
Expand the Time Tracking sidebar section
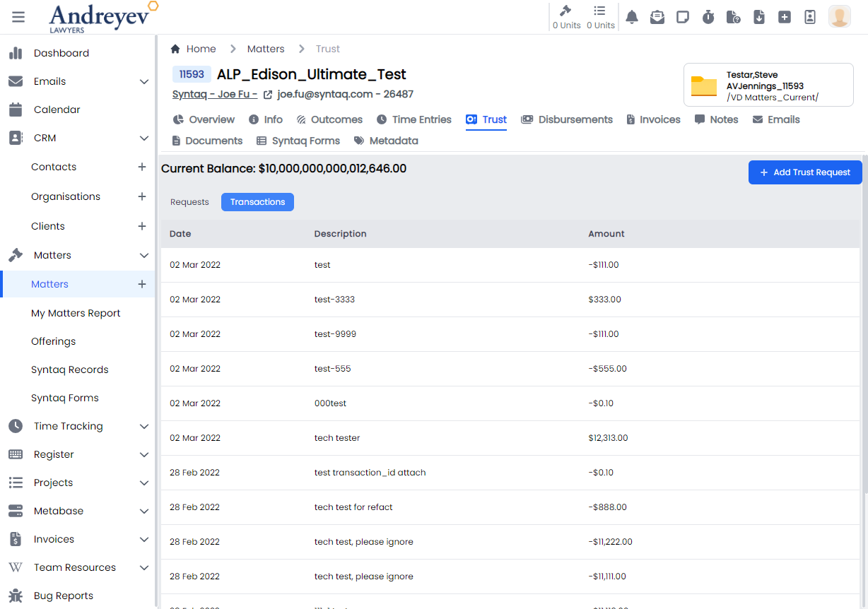pos(144,427)
